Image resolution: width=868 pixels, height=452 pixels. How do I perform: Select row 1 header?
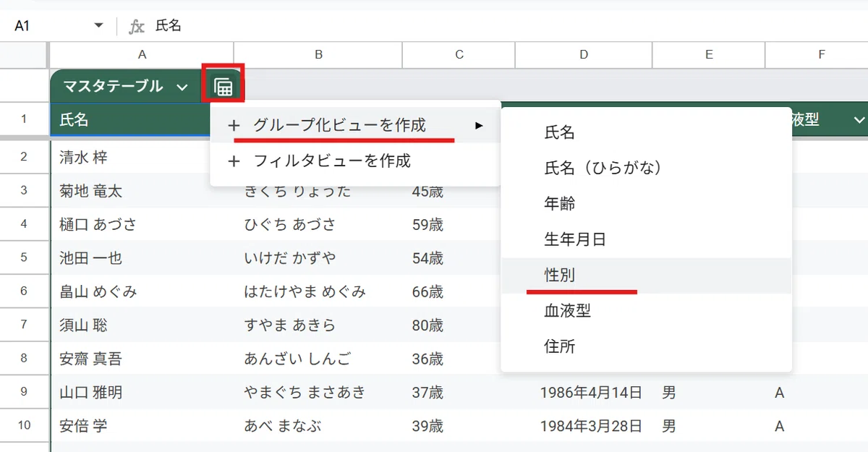(24, 119)
